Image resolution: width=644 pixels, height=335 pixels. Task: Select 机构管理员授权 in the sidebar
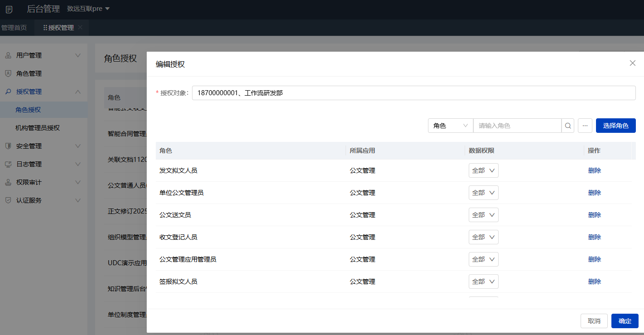point(38,128)
